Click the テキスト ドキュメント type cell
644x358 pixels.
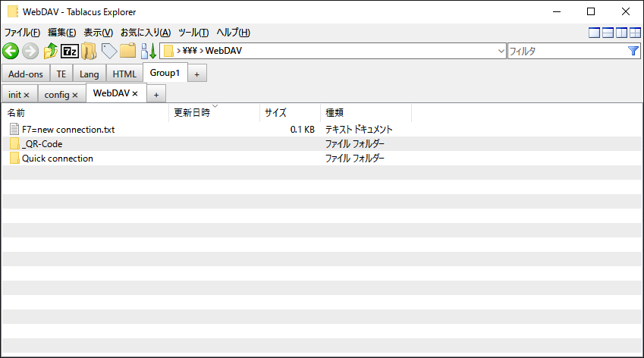point(359,130)
